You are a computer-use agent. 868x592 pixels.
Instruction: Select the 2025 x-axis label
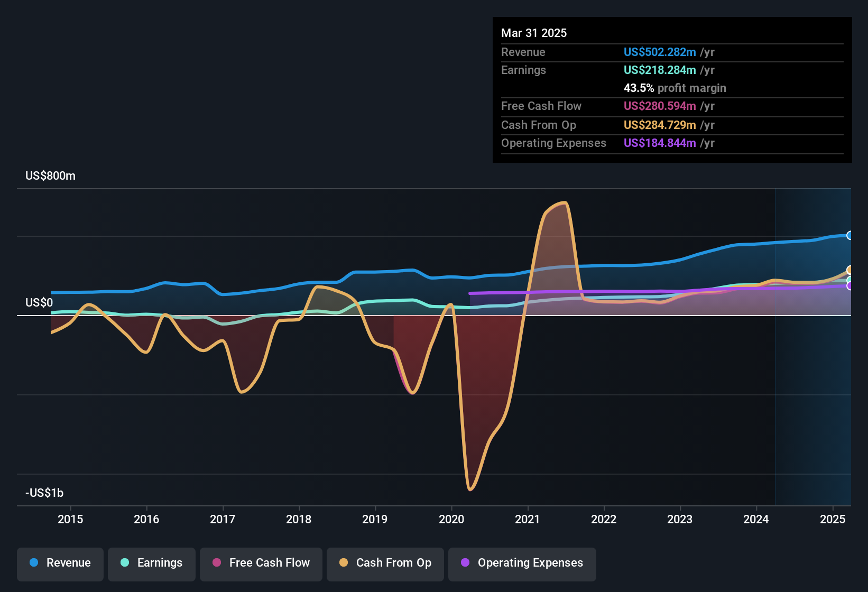pyautogui.click(x=833, y=519)
